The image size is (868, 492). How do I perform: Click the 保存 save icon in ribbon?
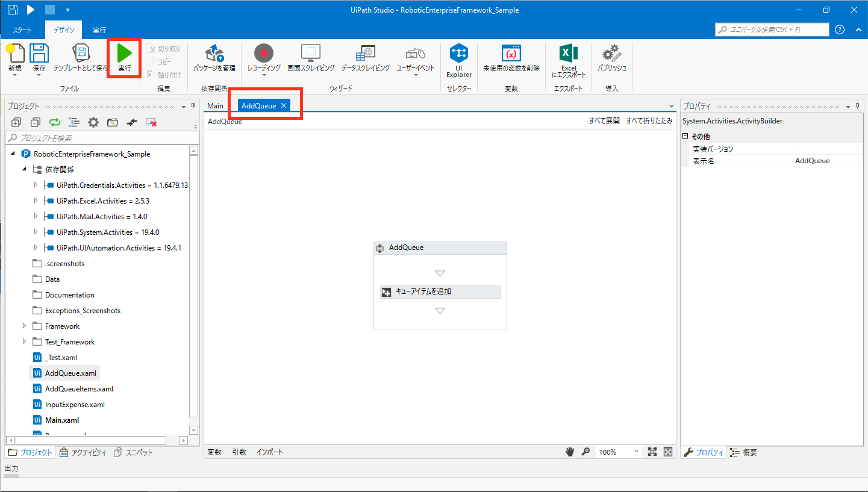[x=39, y=53]
